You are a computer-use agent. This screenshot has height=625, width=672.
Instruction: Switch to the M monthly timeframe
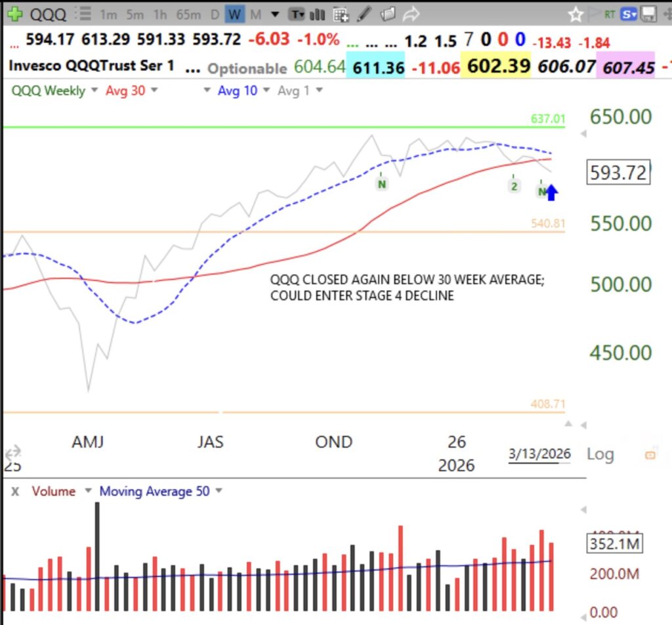255,13
